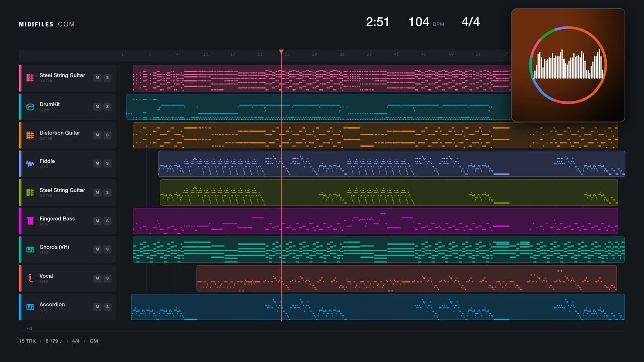The image size is (644, 362).
Task: Open the 4/4 time signature display
Action: point(471,22)
